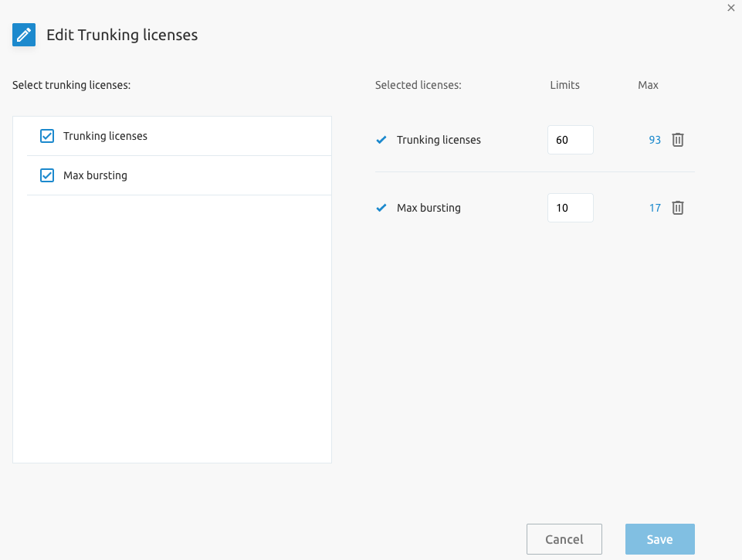Click the Max bursting row label
Viewport: 742px width, 560px height.
428,208
